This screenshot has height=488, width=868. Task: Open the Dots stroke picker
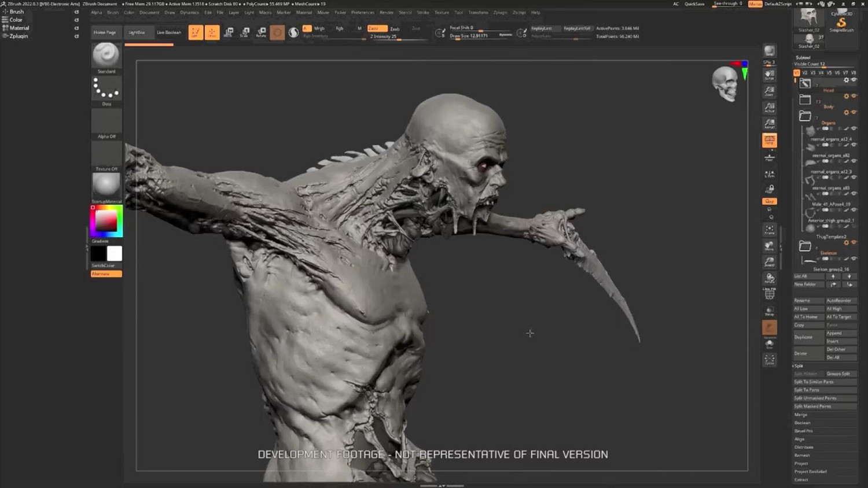[x=106, y=89]
